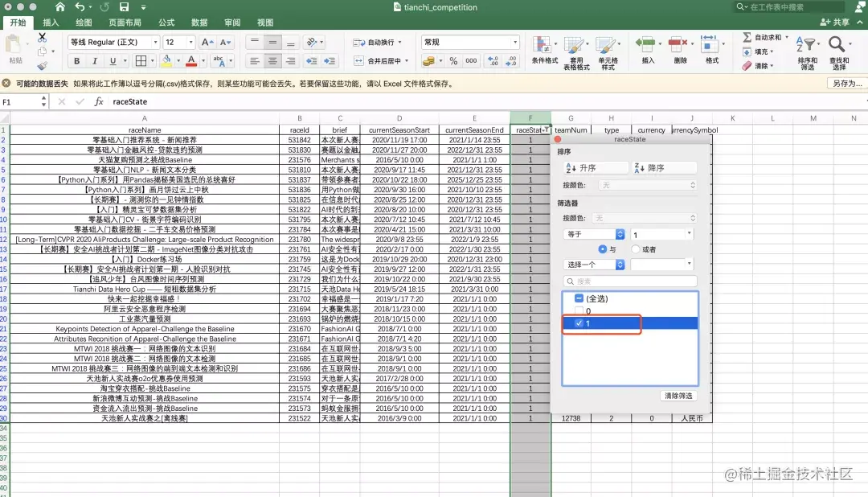Decrease indent

pos(312,61)
